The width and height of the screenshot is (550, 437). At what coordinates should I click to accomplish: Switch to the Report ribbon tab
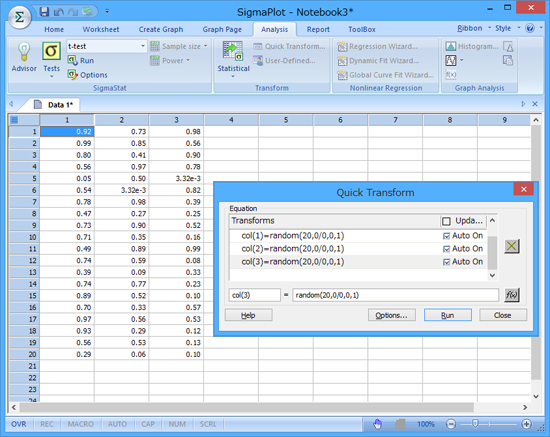click(318, 29)
